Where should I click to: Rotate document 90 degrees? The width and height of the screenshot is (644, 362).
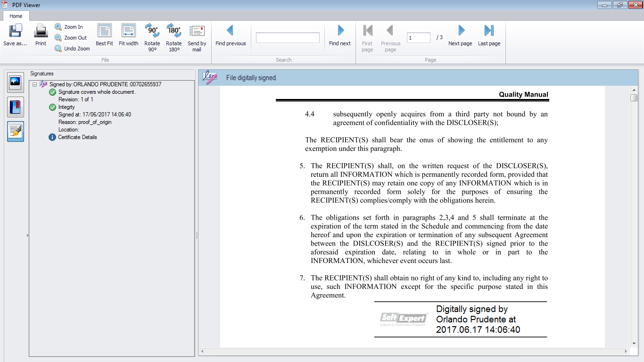152,37
